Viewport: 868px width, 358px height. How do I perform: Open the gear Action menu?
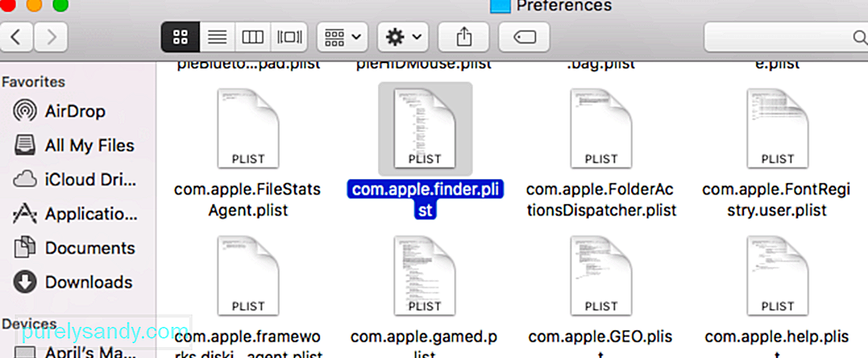pos(403,37)
